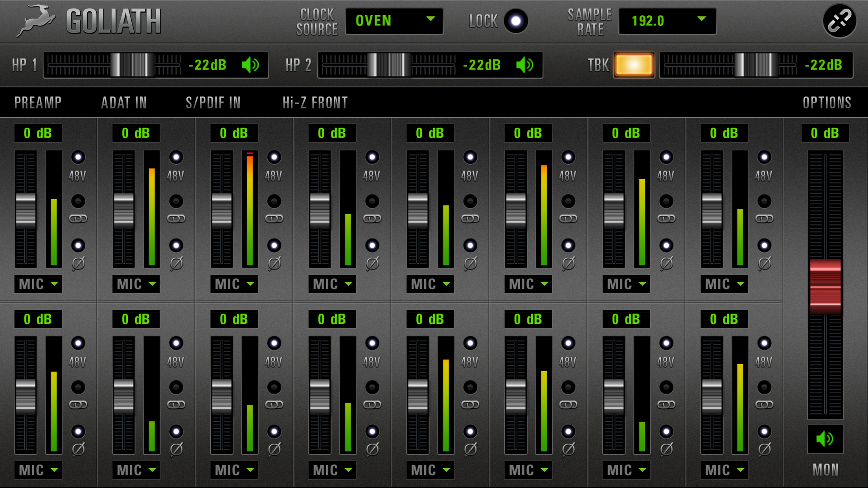Screen dimensions: 868x488
Task: Click phase invert symbol on top row channel 4
Action: tap(372, 263)
